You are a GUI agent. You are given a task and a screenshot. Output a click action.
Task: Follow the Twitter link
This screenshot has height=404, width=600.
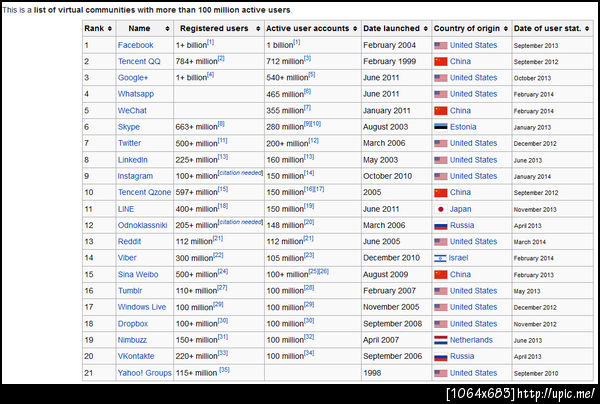pos(129,143)
